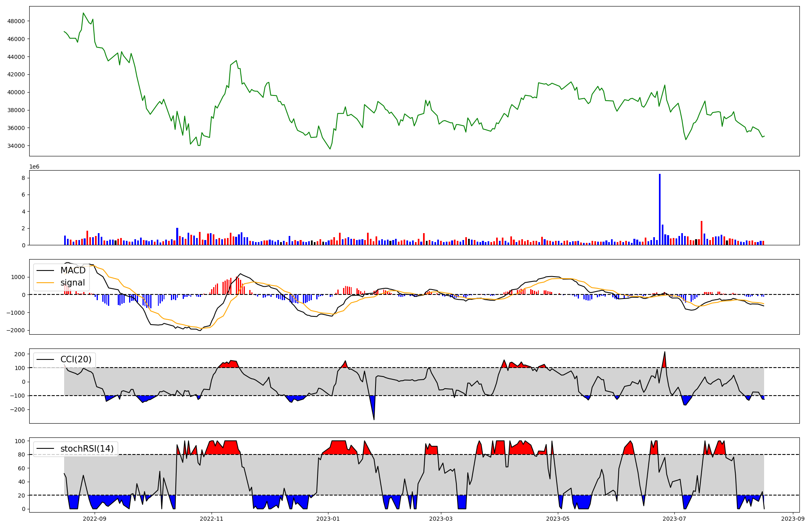This screenshot has width=812, height=528.
Task: Click the 1e6 volume scale label
Action: (x=34, y=167)
